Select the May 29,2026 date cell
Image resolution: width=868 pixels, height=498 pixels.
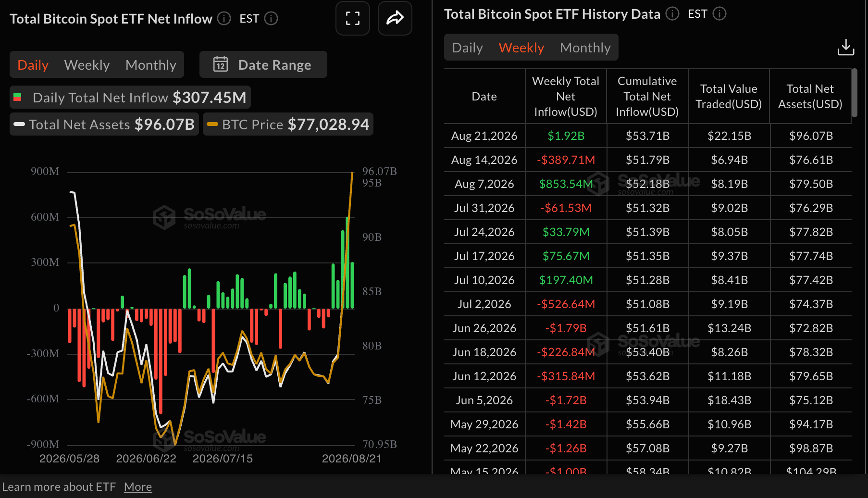tap(484, 424)
